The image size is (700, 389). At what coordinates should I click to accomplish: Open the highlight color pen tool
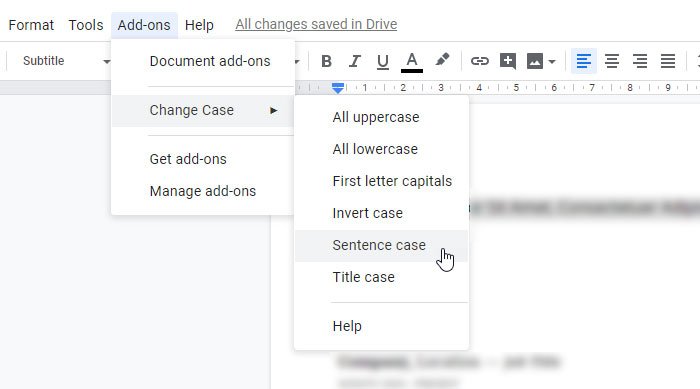point(442,60)
